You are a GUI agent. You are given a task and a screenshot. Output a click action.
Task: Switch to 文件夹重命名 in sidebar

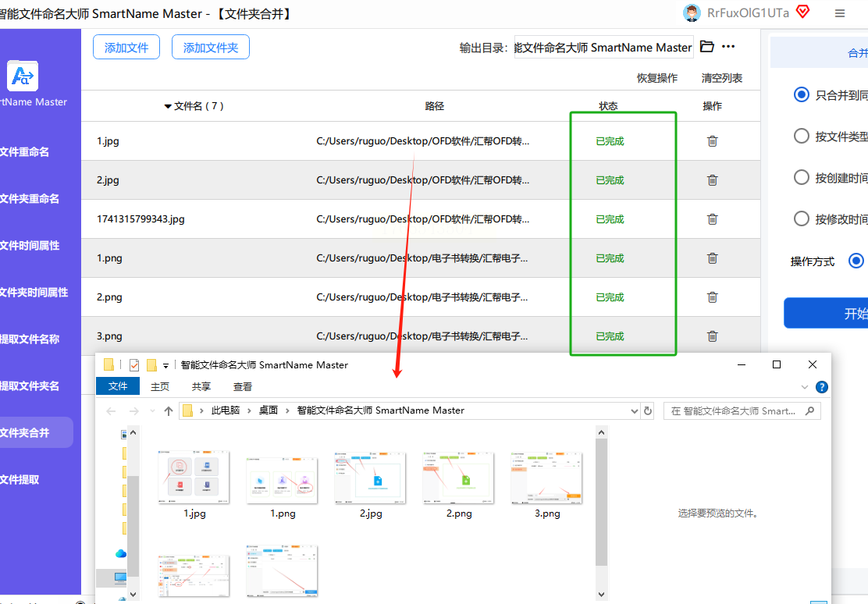(30, 199)
